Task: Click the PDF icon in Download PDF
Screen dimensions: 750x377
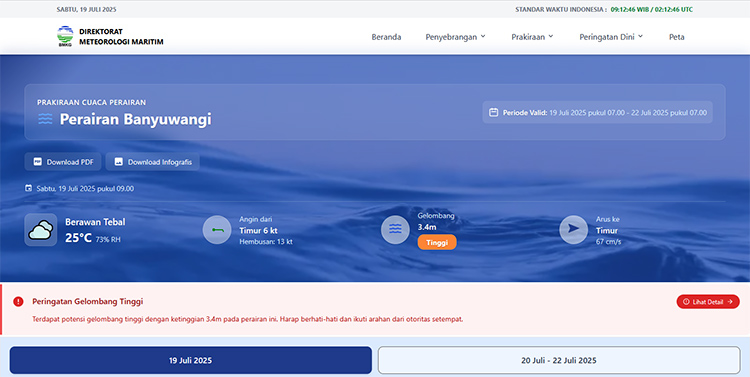Action: (37, 162)
